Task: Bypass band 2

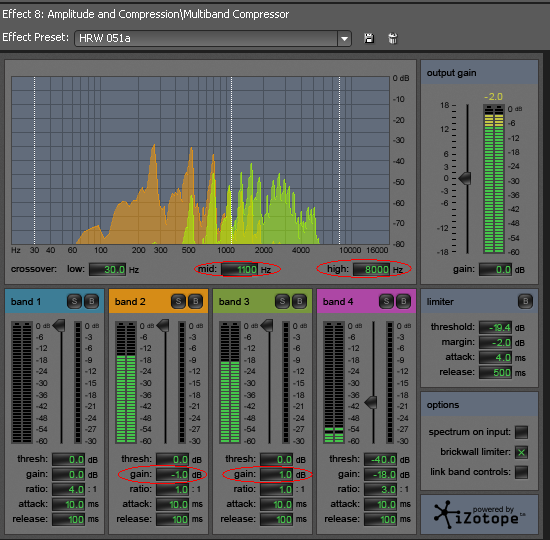Action: [x=195, y=301]
